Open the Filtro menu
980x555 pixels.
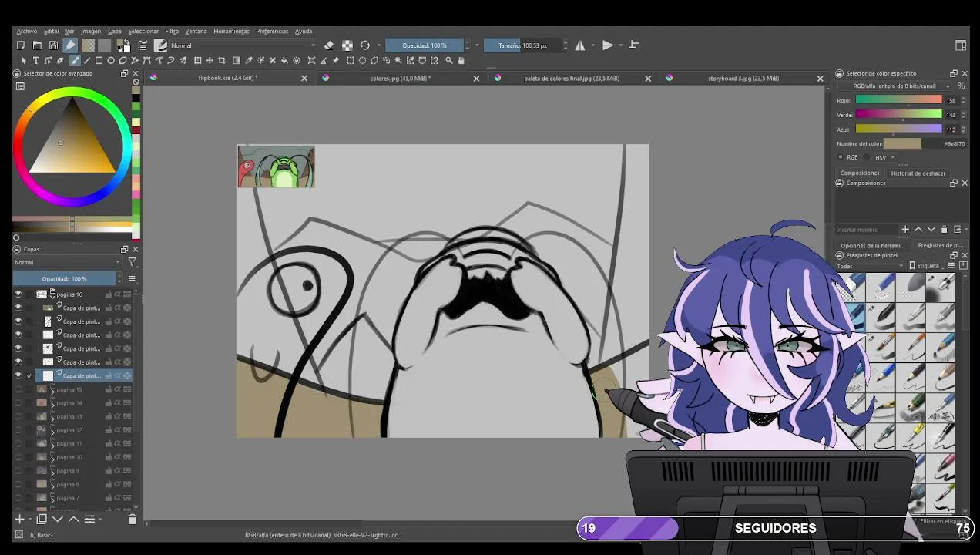[x=172, y=31]
